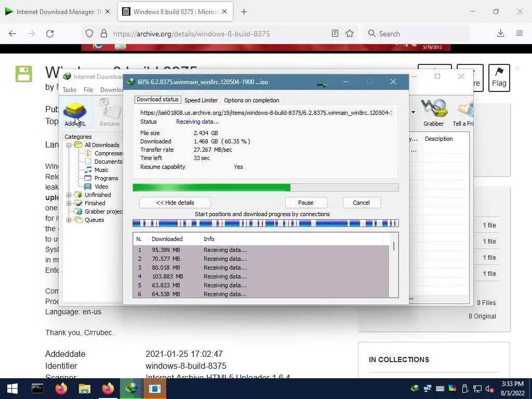Click the Add URL toolbar icon in IDM

coord(75,114)
